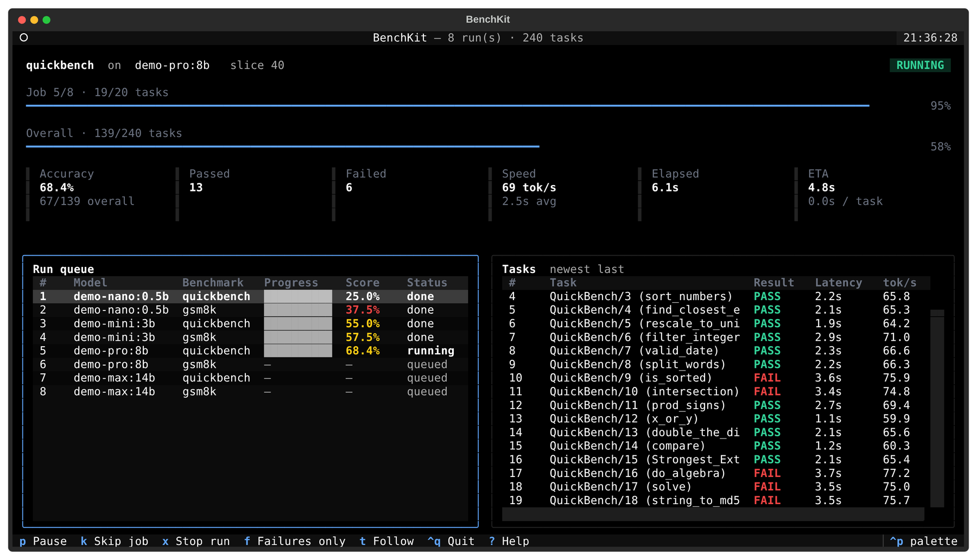Click the Result column header
The image size is (977, 560).
pos(773,283)
